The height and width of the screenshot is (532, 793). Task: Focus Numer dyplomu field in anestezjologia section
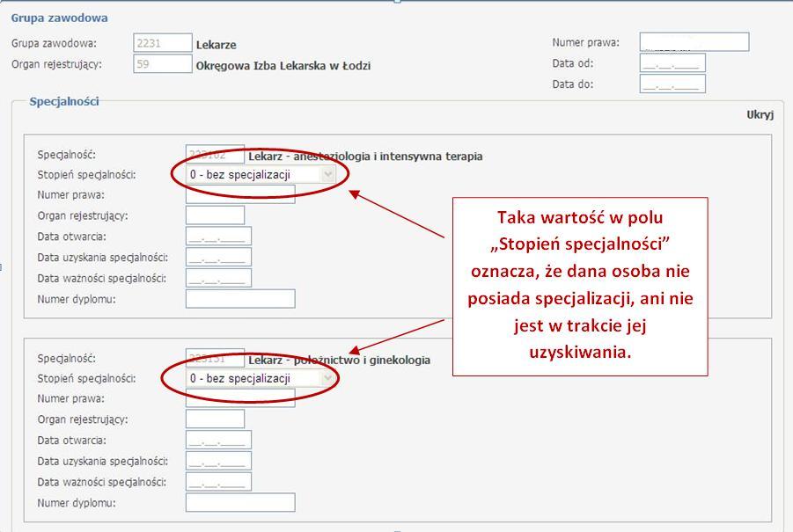(x=240, y=300)
